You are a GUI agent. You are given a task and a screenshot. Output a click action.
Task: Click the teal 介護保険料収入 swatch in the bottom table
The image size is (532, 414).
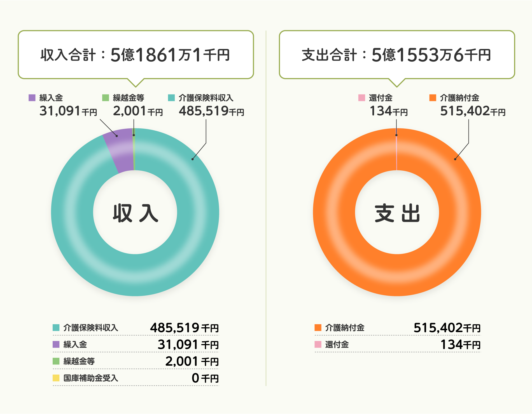[x=56, y=328]
